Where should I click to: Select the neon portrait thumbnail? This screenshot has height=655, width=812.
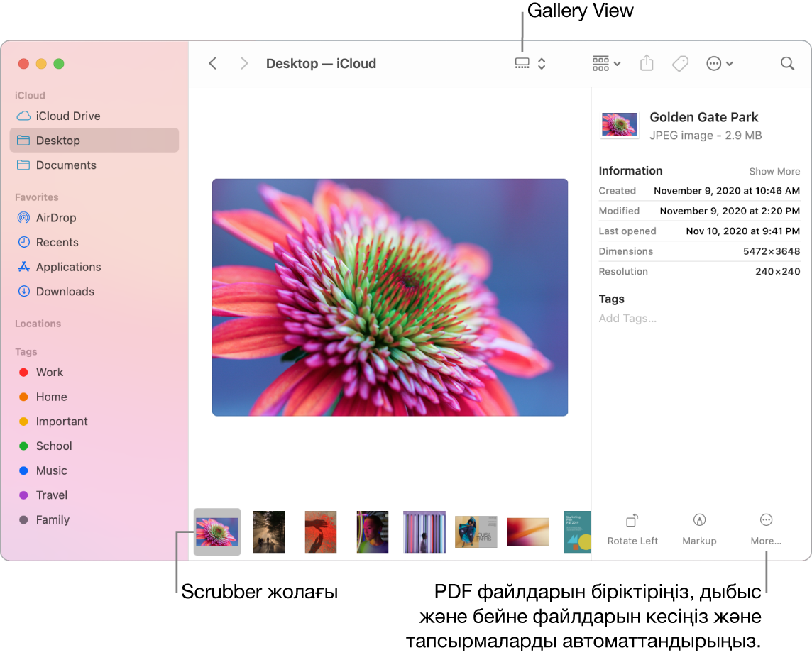click(373, 532)
